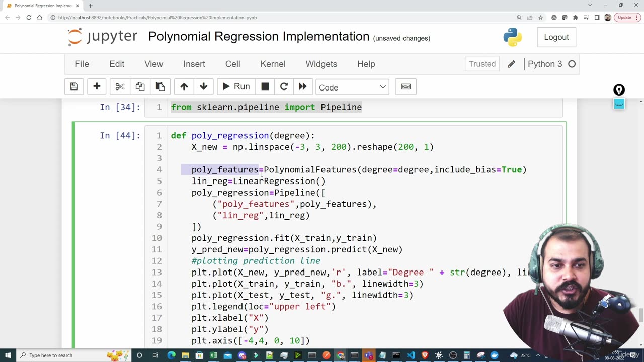Open the cell type Code dropdown

pyautogui.click(x=352, y=87)
